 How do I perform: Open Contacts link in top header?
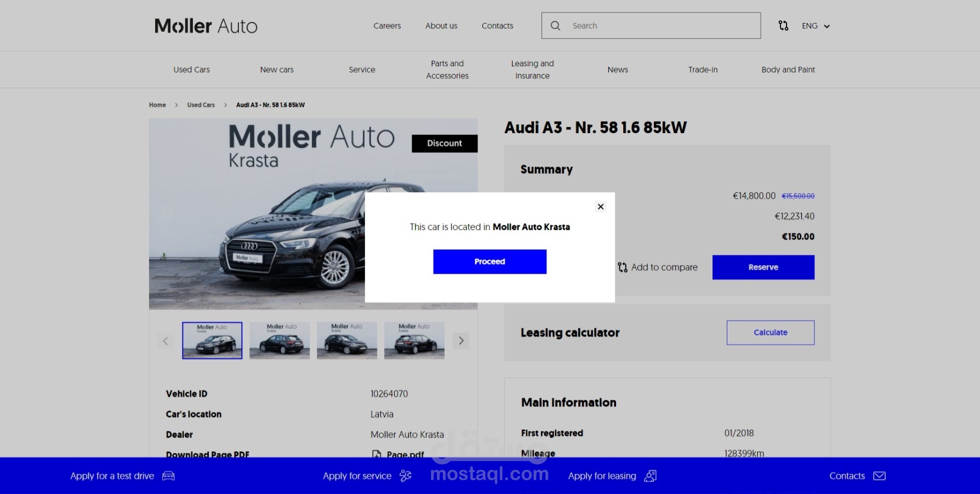497,26
